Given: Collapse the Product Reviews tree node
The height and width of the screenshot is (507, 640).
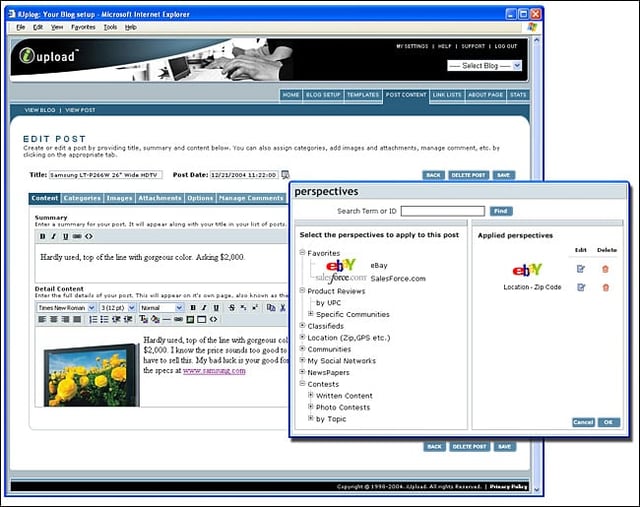Looking at the screenshot, I should pyautogui.click(x=302, y=291).
